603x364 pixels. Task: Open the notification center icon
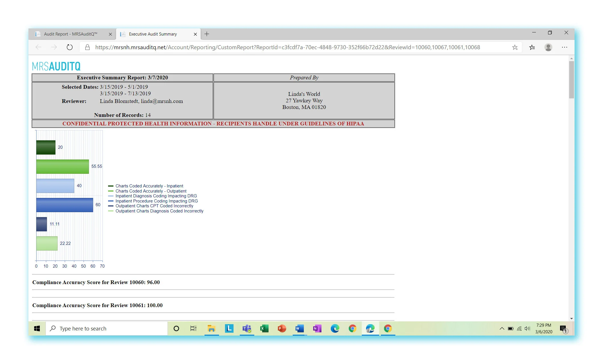(563, 329)
